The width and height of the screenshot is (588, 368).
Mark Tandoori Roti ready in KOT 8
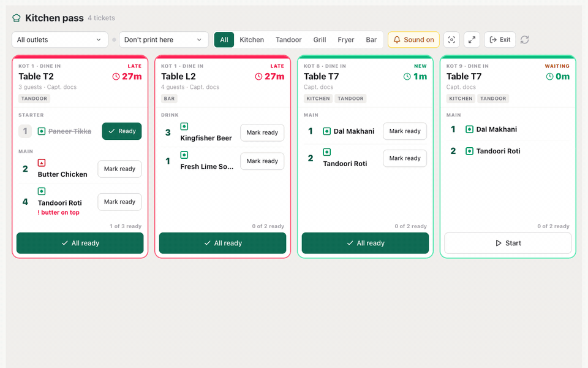coord(405,158)
